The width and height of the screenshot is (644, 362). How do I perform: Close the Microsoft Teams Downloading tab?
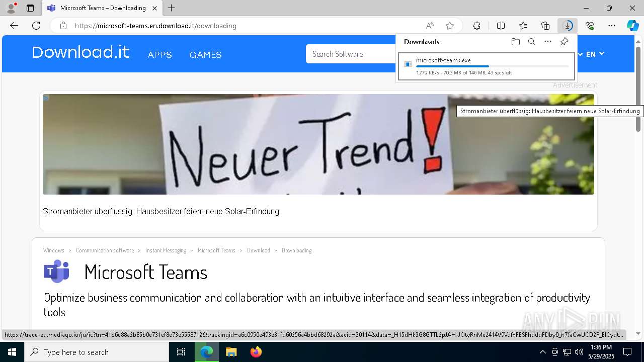[x=155, y=8]
